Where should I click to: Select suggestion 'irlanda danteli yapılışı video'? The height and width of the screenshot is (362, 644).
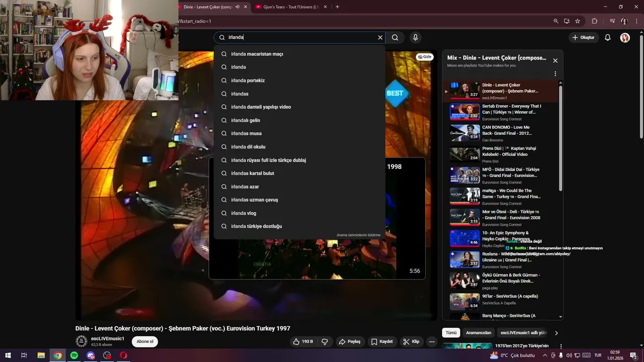[300, 107]
